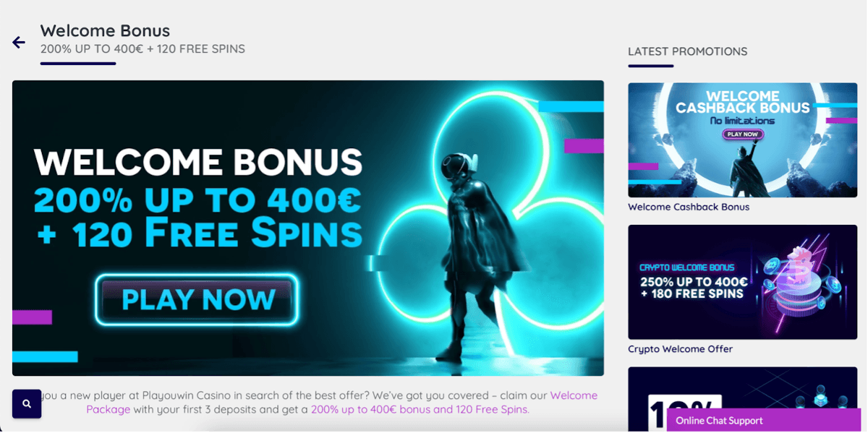Open the Crypto Welcome Bonus thumbnail
868x433 pixels.
pos(743,282)
